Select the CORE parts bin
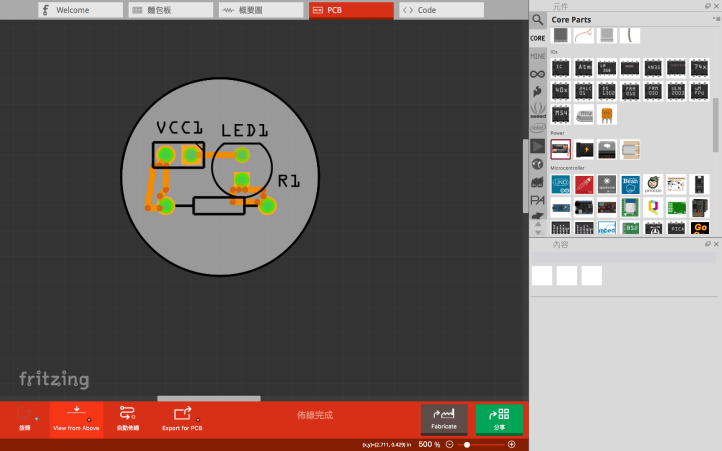The image size is (722, 451). 538,38
